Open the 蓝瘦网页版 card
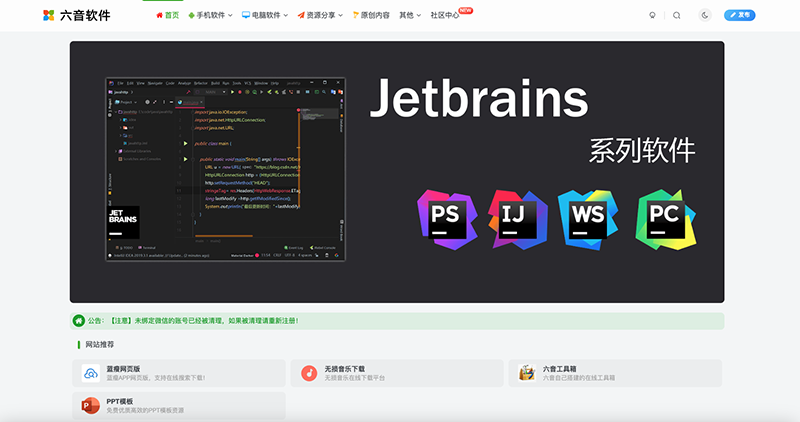The image size is (800, 422). [x=179, y=373]
